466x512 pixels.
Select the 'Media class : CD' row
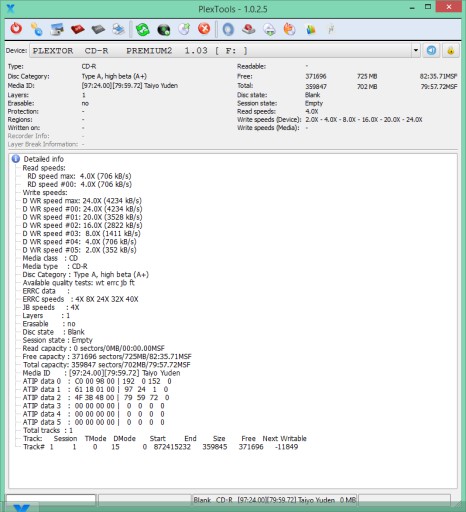pos(50,258)
